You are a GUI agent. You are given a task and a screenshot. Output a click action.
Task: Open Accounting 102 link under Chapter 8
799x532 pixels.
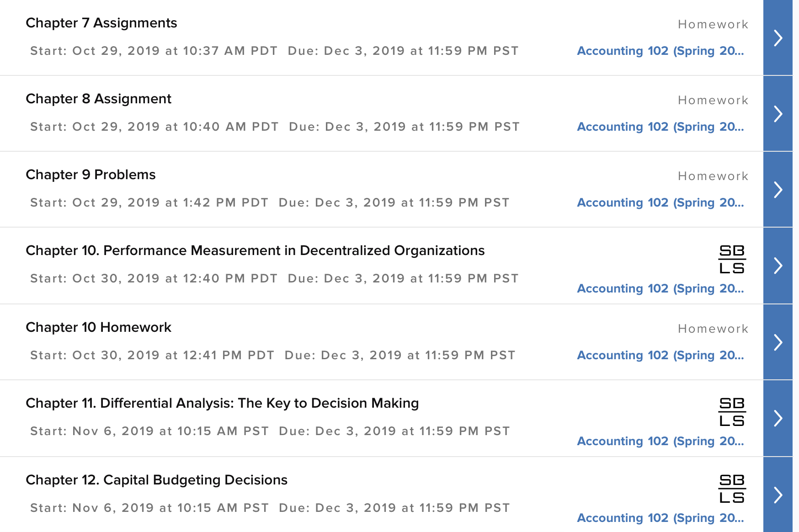point(661,127)
